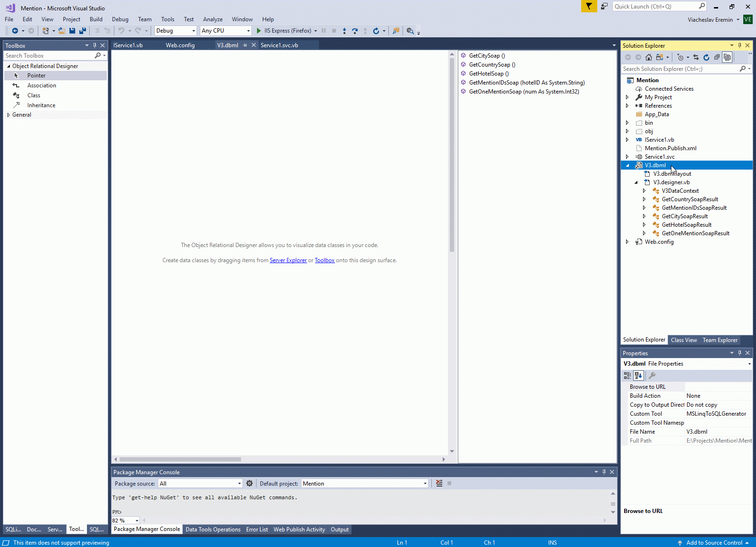Refresh the Solution Explorer tree

(x=706, y=57)
